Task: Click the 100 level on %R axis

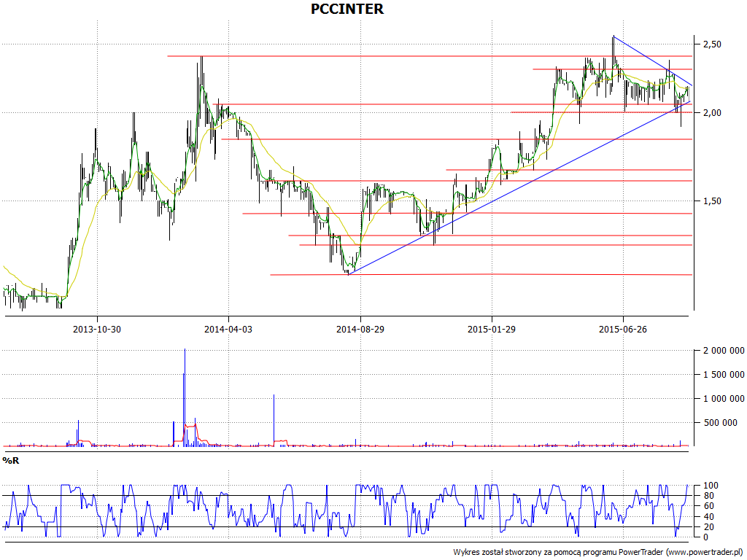Action: coord(711,486)
